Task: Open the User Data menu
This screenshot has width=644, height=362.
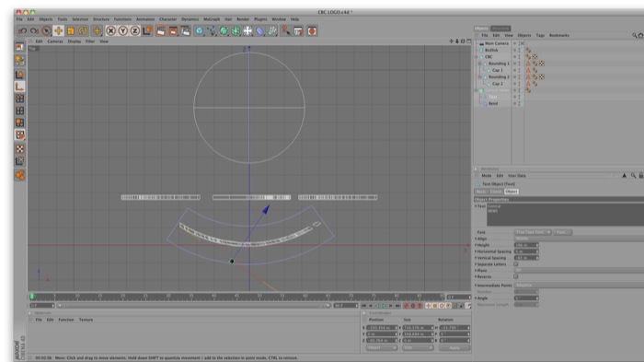Action: (517, 176)
